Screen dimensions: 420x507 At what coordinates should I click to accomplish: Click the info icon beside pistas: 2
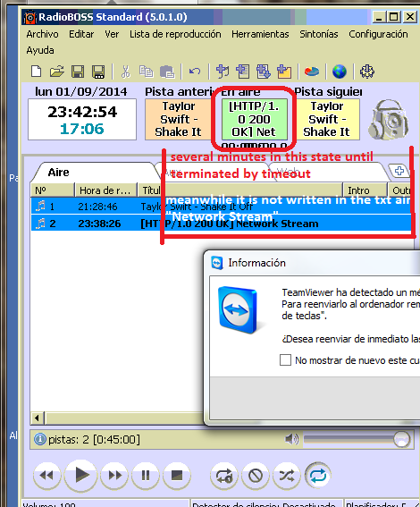click(x=40, y=439)
